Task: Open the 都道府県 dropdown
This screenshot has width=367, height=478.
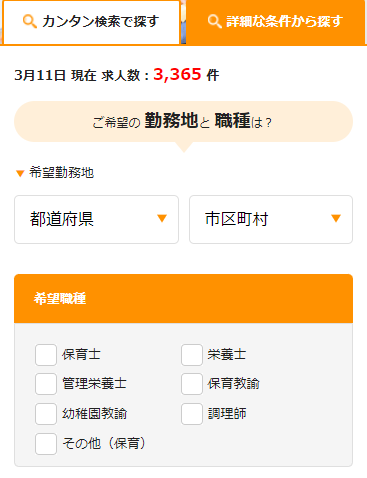Action: click(96, 219)
